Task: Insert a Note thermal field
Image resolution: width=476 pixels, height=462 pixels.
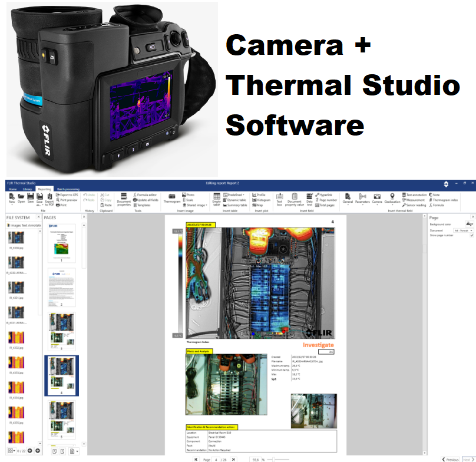Action: coord(434,194)
